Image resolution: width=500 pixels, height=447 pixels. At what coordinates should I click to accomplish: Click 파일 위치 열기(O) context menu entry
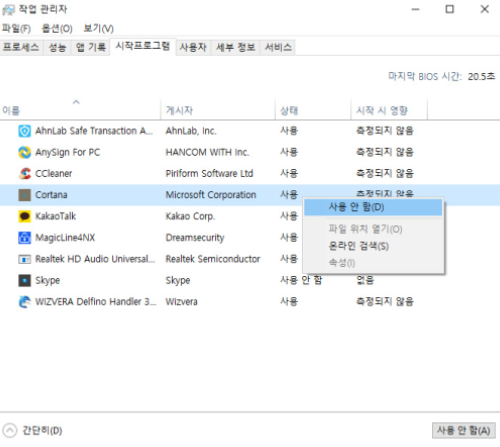[x=373, y=229]
